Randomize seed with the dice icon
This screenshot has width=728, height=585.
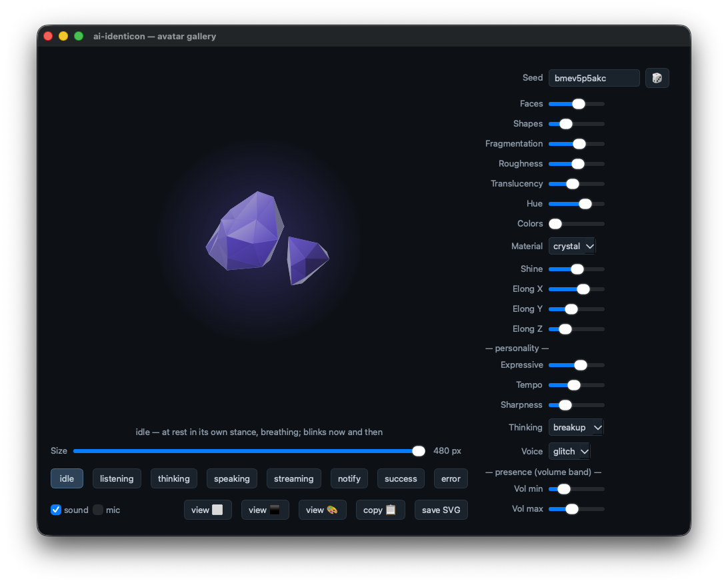657,78
